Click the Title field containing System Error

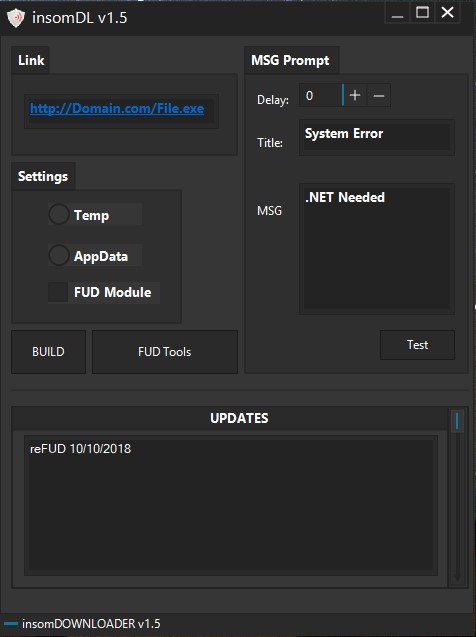376,137
